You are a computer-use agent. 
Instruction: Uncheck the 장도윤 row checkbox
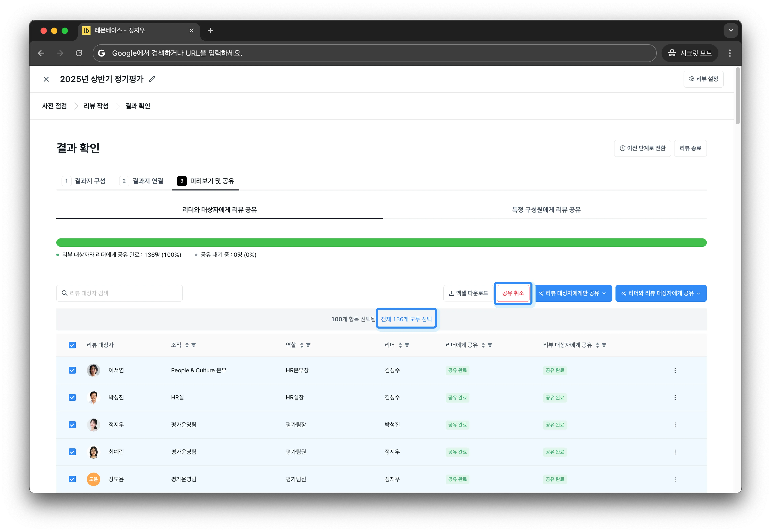[72, 479]
